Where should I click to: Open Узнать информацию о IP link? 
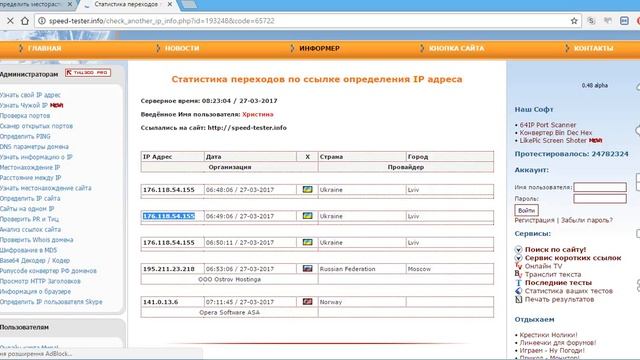36,157
